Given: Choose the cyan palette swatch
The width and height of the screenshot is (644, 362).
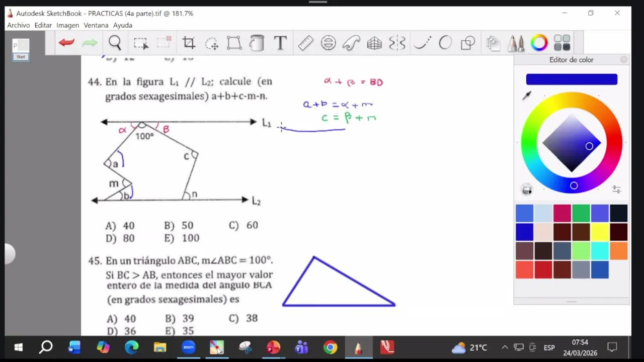Looking at the screenshot, I should [600, 251].
